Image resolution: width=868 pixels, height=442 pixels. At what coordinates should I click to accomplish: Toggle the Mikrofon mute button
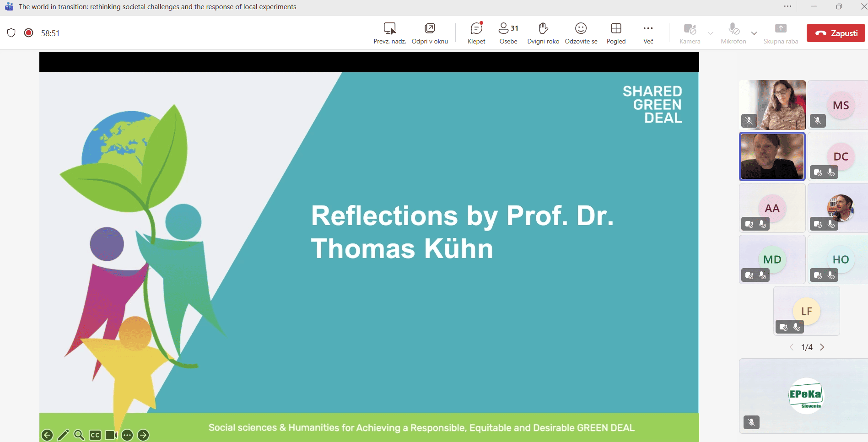coord(733,33)
